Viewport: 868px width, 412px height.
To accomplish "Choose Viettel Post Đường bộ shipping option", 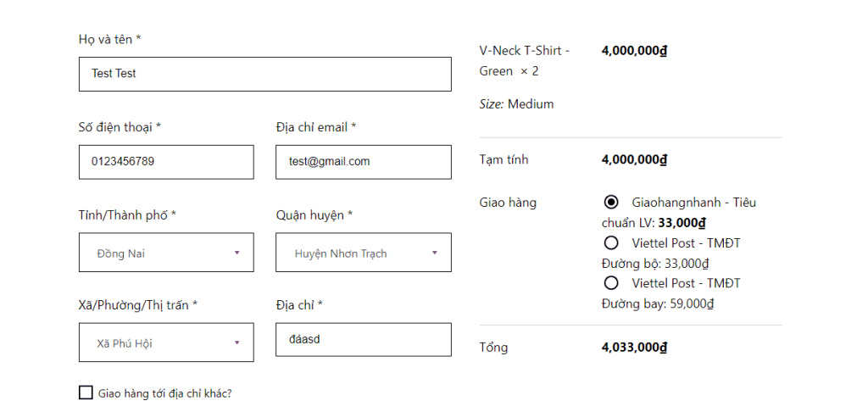I will 611,243.
